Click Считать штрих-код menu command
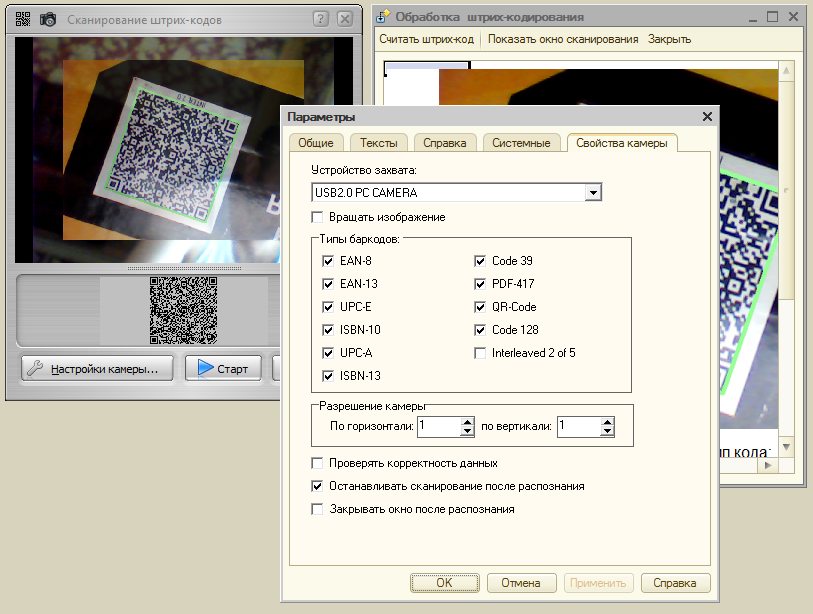813x614 pixels. point(428,39)
